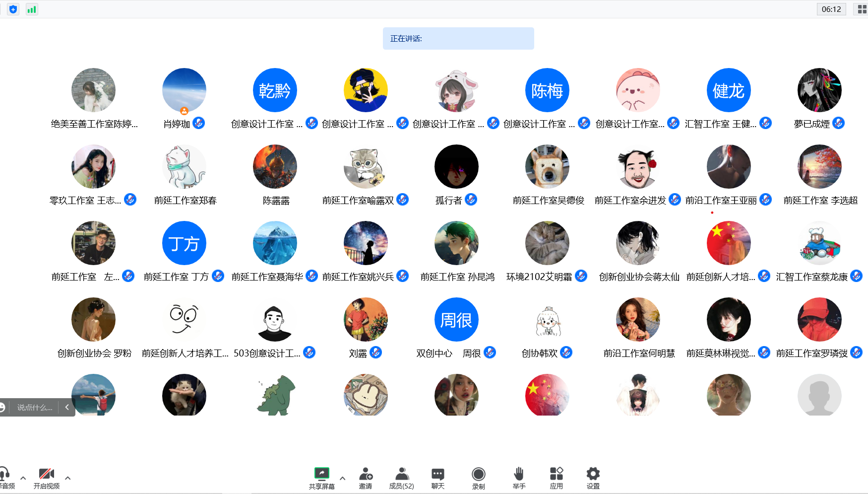Select 丁方 participant avatar
The image size is (868, 494).
click(184, 243)
